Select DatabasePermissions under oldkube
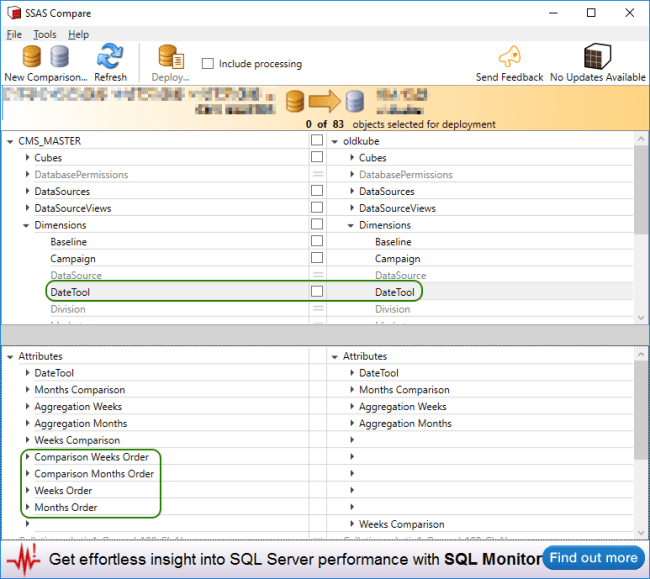 click(x=406, y=175)
